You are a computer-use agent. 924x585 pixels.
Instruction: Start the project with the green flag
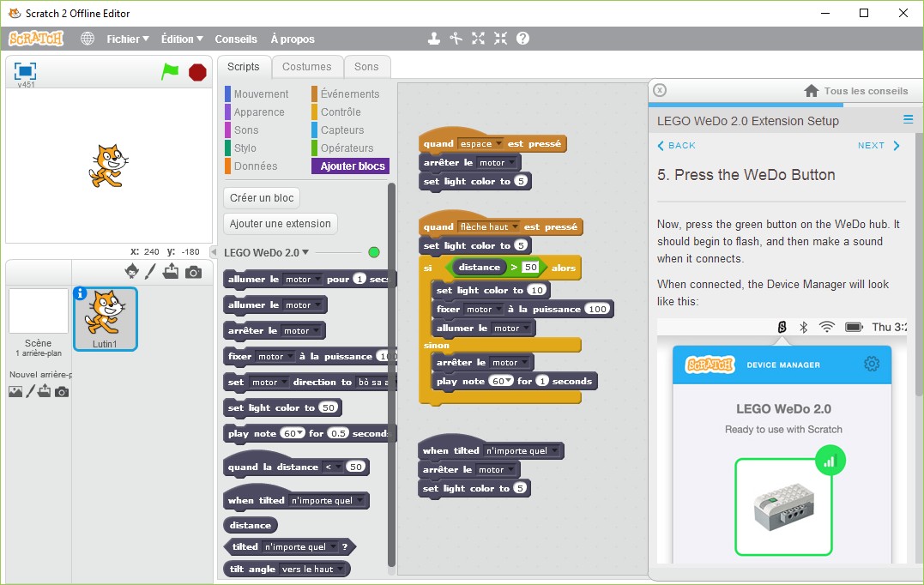[170, 72]
